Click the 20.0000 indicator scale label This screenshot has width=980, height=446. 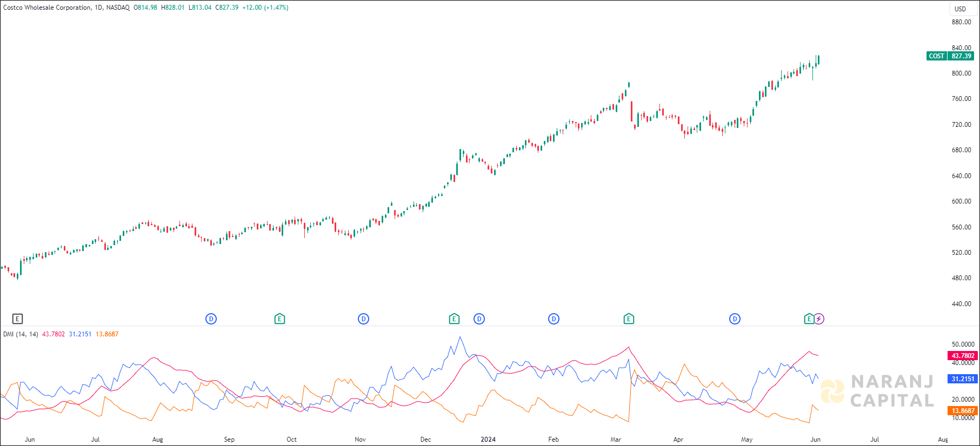coord(963,400)
